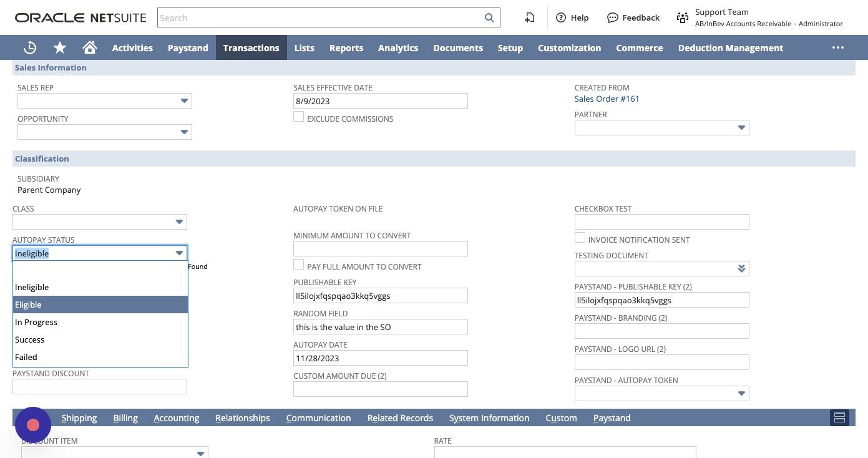868x458 pixels.
Task: Open the Help question mark icon
Action: (561, 17)
